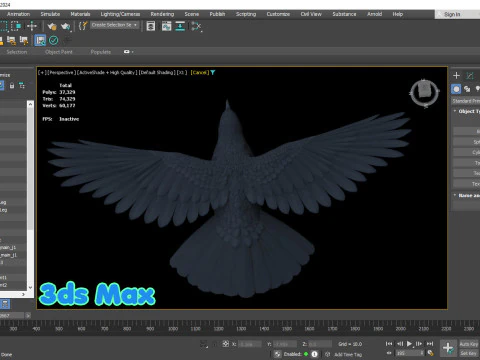The height and width of the screenshot is (360, 480).
Task: Click the ViewCube navigation widget
Action: (x=424, y=93)
